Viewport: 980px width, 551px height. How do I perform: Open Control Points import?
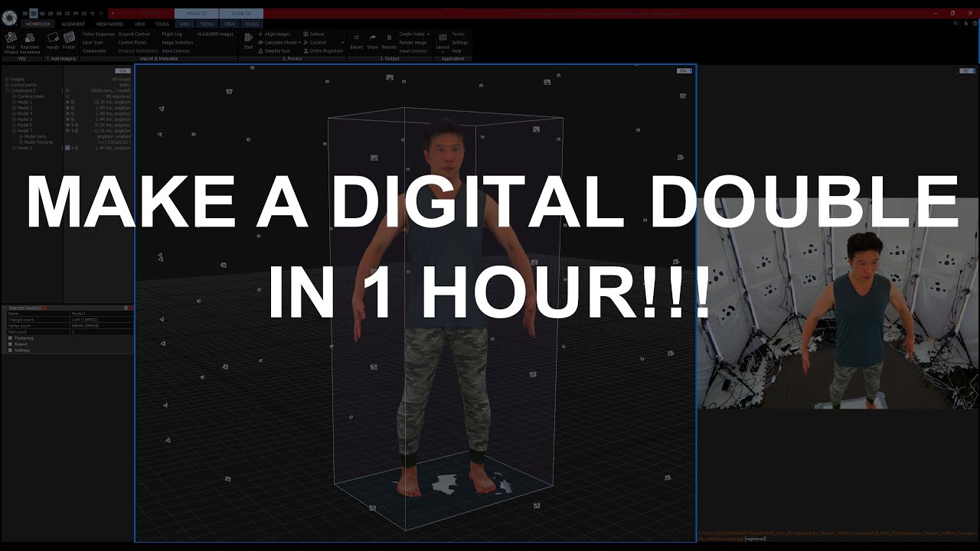pos(132,43)
